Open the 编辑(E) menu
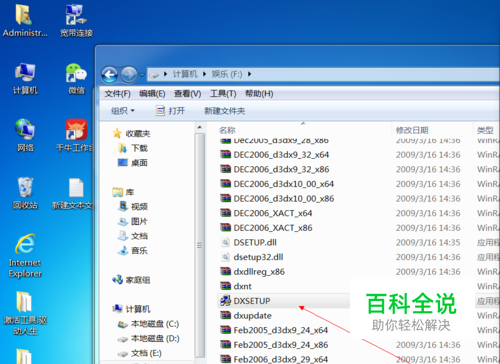The image size is (500, 364). [152, 94]
